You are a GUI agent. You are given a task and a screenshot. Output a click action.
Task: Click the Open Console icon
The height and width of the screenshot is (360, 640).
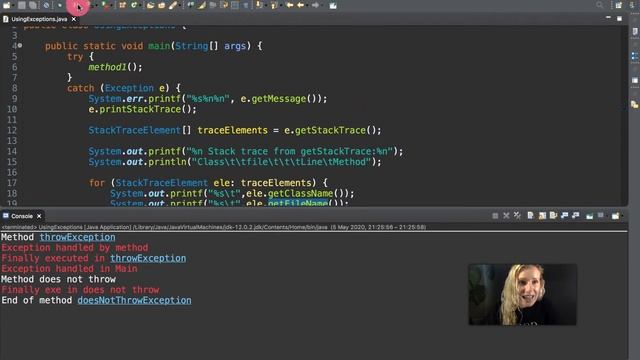pos(616,216)
